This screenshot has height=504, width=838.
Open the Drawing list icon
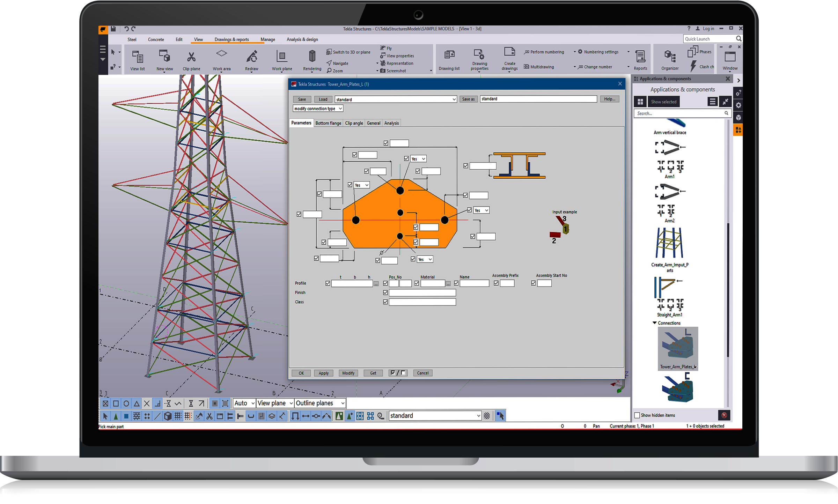pyautogui.click(x=449, y=55)
